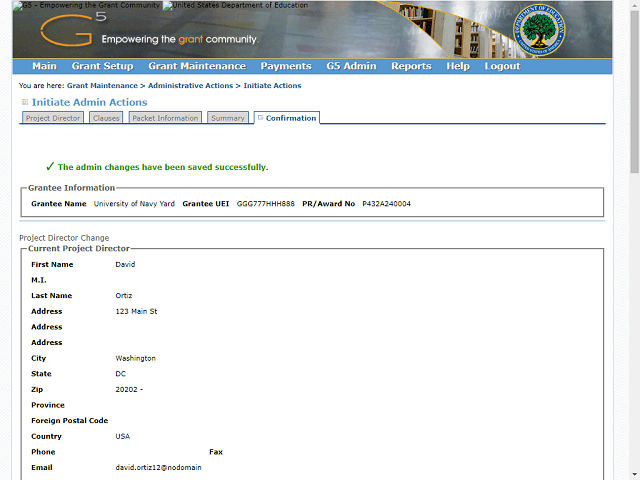Click the city value Washington
Screen dimensions: 640x480
tap(136, 358)
